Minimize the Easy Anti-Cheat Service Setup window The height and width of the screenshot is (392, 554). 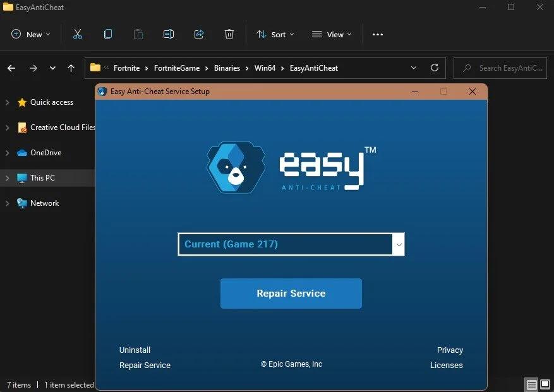click(x=415, y=92)
